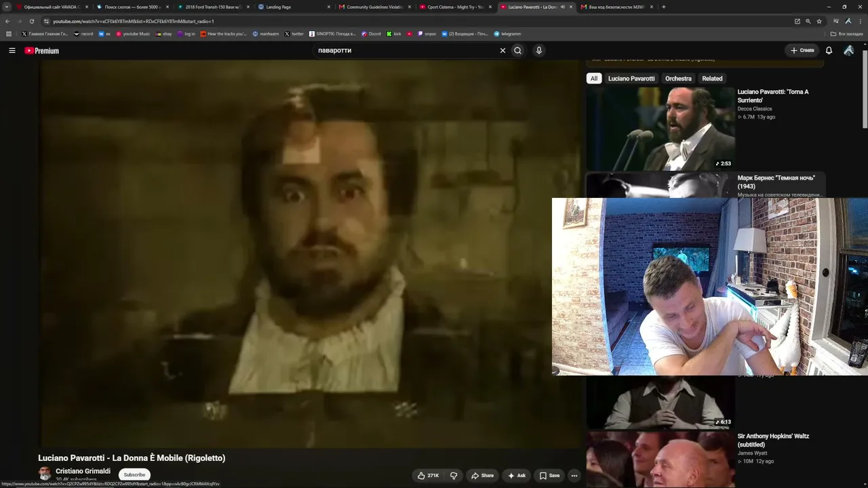Open Decca Classics channel link
Image resolution: width=868 pixels, height=488 pixels.
point(755,108)
